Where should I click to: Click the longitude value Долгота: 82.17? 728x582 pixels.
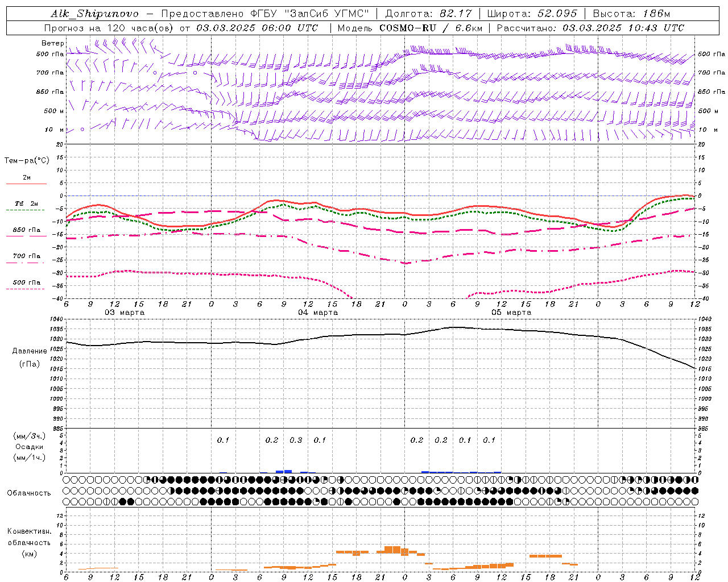428,14
